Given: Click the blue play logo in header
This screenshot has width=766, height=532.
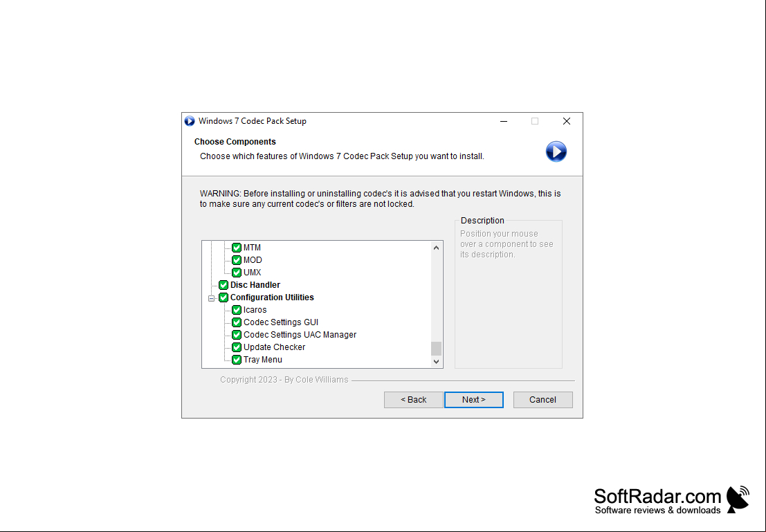Looking at the screenshot, I should click(556, 152).
